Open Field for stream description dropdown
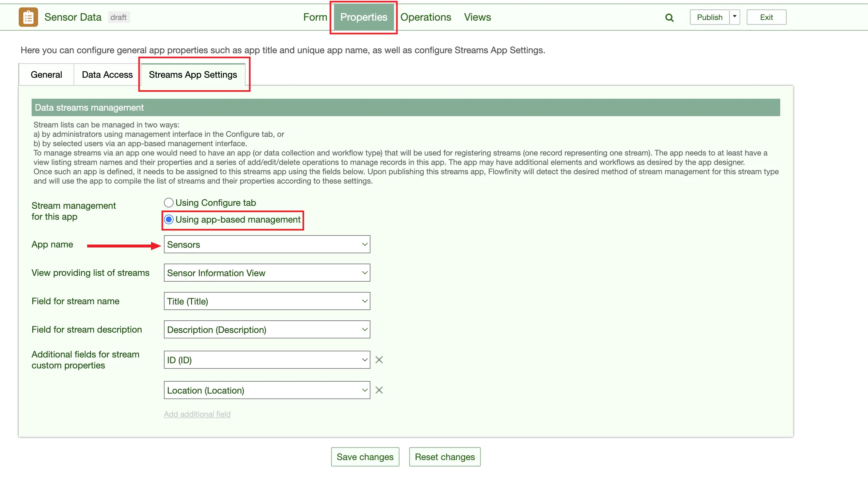 click(x=267, y=329)
